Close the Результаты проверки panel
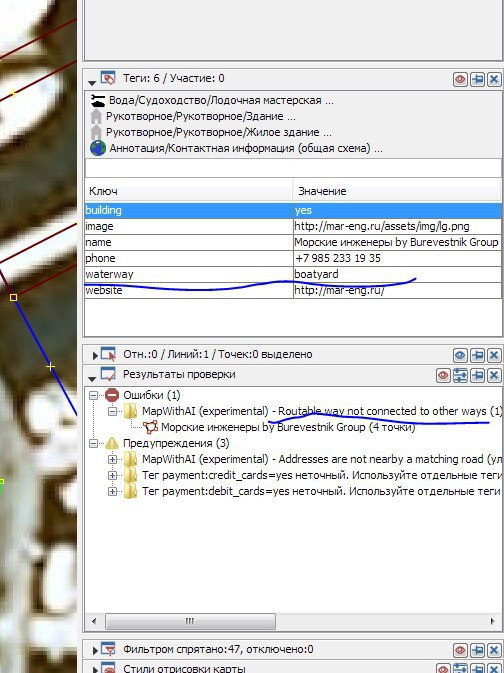The width and height of the screenshot is (504, 673). [494, 376]
